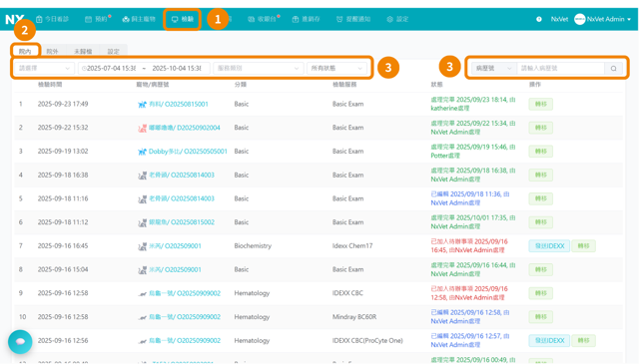The width and height of the screenshot is (639, 364).
Task: Open O202509001 link in Biochemistry row
Action: click(x=175, y=246)
